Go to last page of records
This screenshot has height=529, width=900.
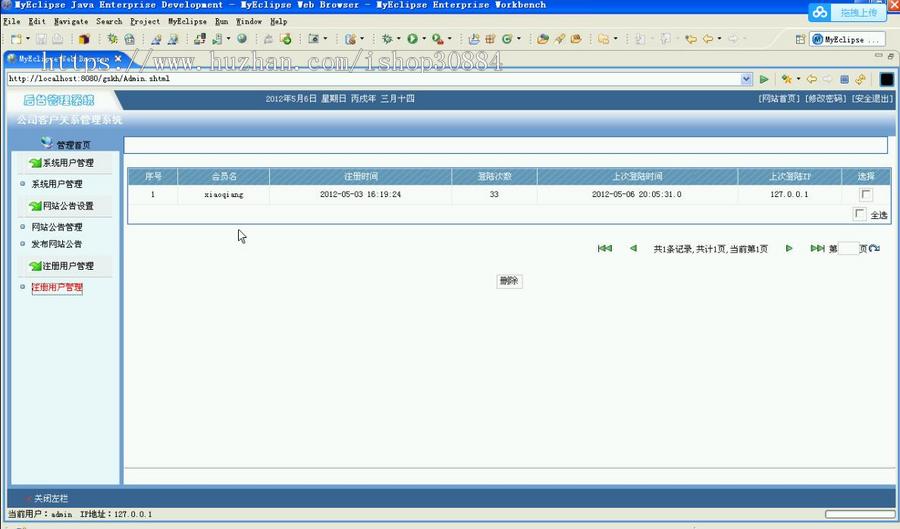coord(817,248)
